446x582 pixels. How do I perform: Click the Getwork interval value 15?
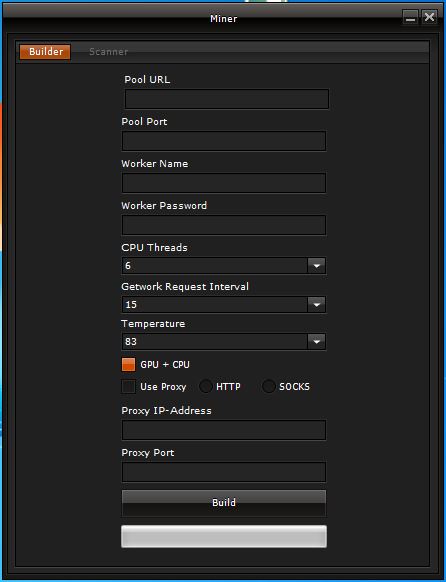click(131, 304)
